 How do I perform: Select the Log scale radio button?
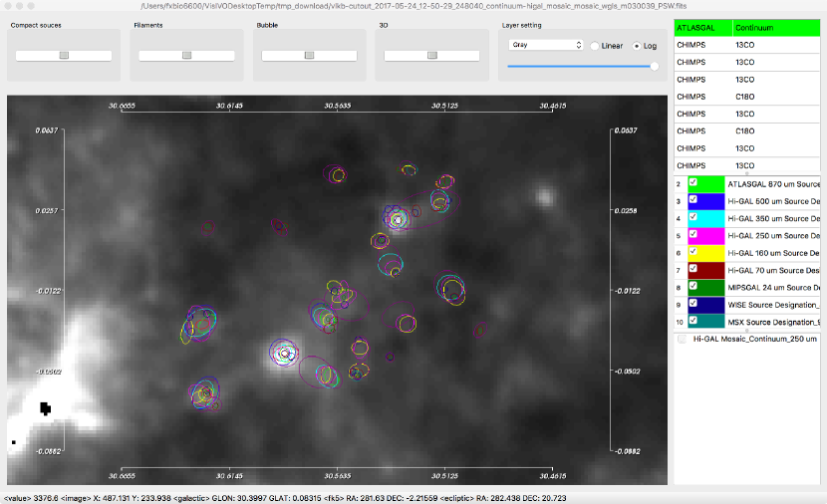point(637,46)
